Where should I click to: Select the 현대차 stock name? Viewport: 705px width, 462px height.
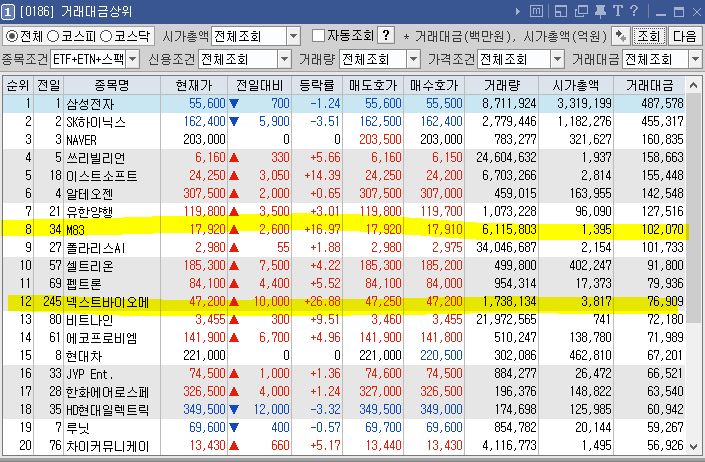pos(84,356)
